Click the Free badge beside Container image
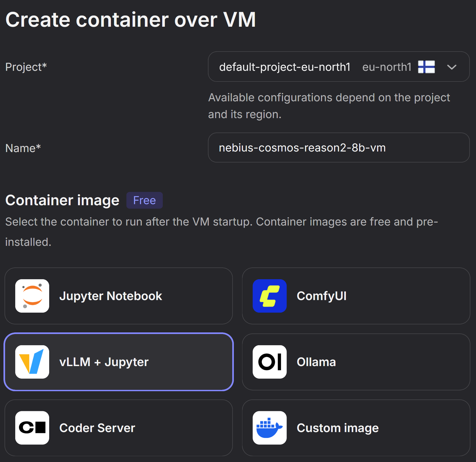Viewport: 476px width, 462px height. click(144, 200)
